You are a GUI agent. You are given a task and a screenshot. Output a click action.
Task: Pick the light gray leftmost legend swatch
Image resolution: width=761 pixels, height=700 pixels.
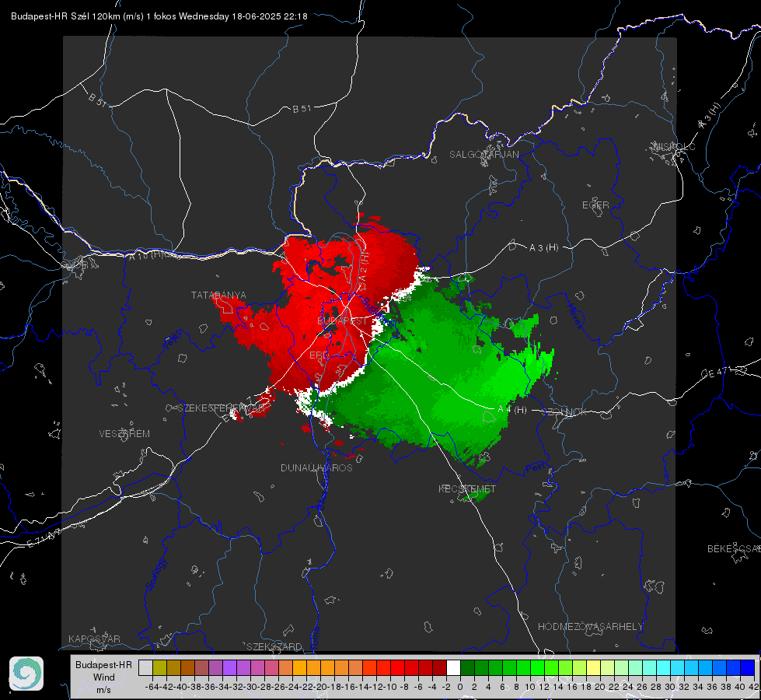(145, 668)
